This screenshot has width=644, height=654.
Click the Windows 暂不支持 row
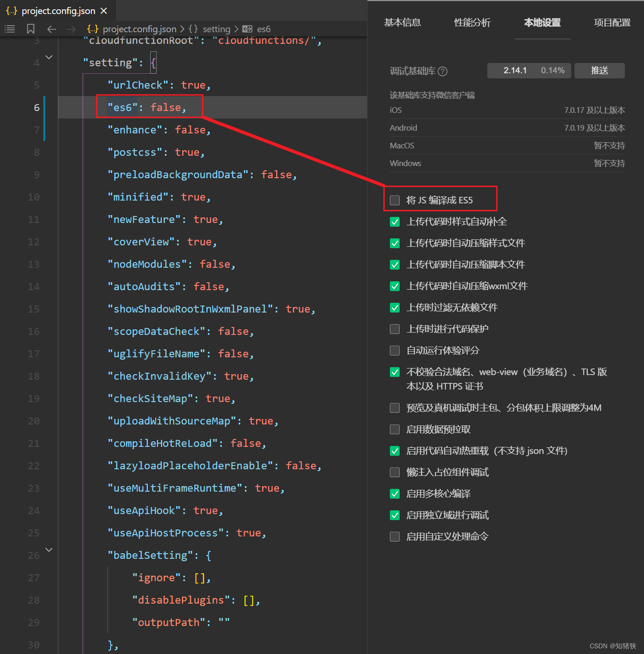pos(507,163)
